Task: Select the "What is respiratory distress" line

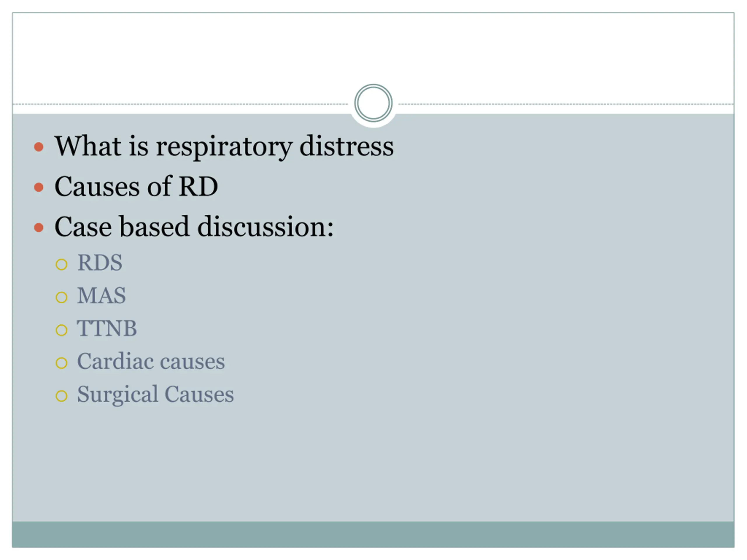Action: click(x=224, y=146)
